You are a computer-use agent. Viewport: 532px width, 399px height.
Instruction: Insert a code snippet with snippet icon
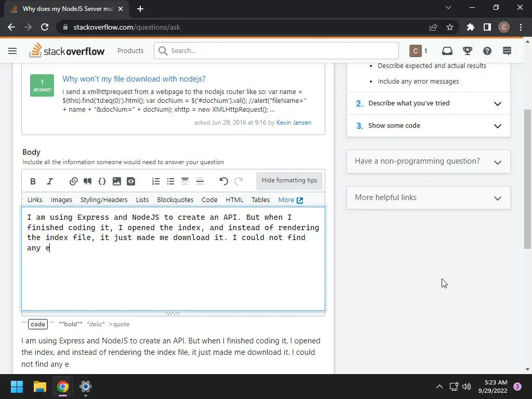(x=131, y=181)
